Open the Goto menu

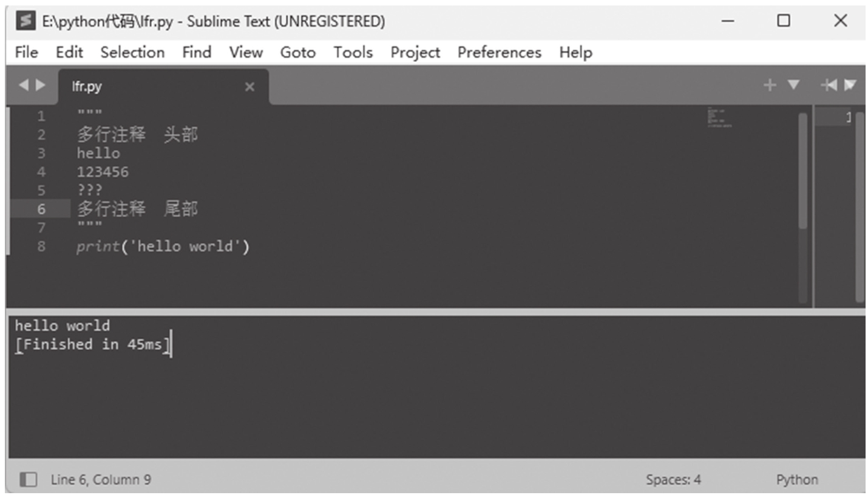pyautogui.click(x=297, y=52)
